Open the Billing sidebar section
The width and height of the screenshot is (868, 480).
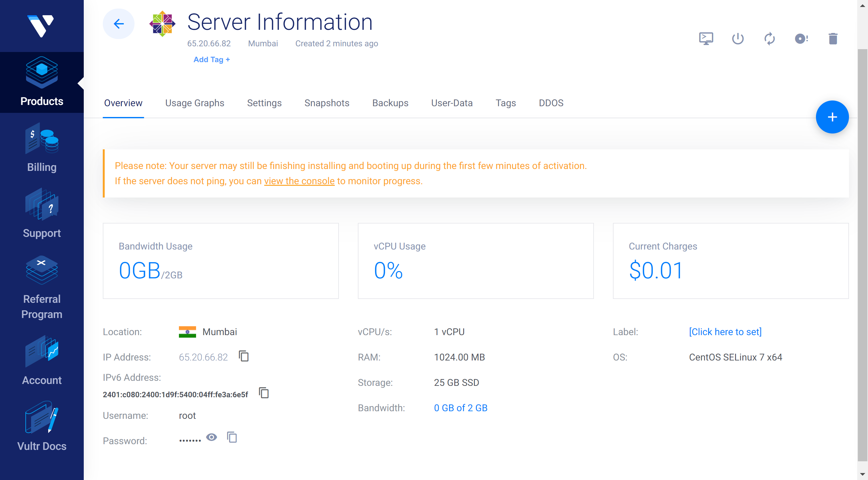pyautogui.click(x=42, y=148)
